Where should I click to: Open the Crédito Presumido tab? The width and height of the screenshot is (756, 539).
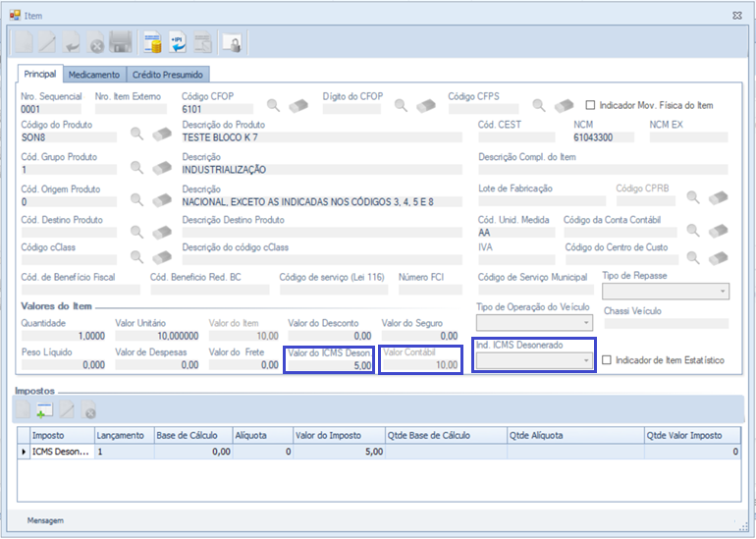click(167, 75)
